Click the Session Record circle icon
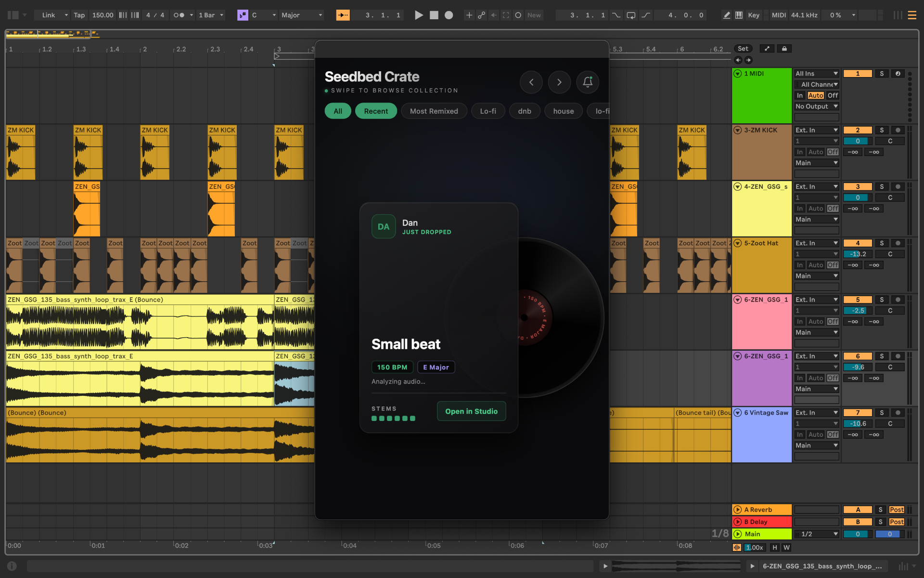This screenshot has height=578, width=924. pyautogui.click(x=518, y=15)
